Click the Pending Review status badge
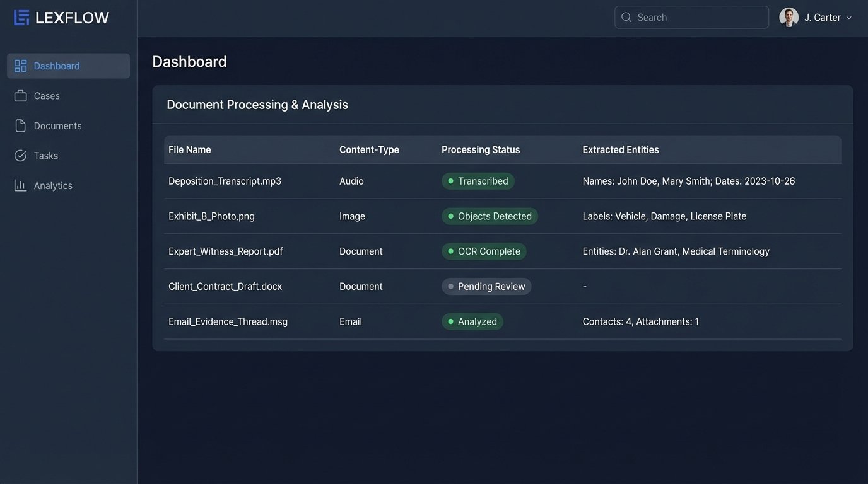868x484 pixels. [486, 287]
